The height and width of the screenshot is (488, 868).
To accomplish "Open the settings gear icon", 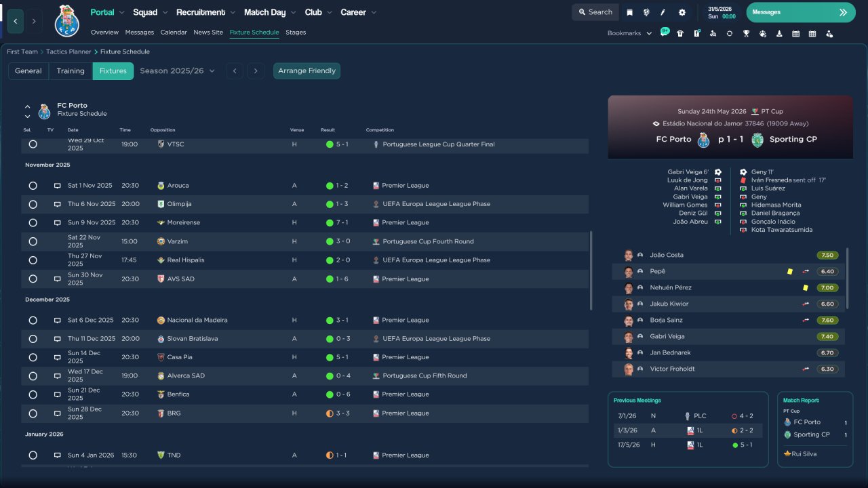I will coord(682,12).
